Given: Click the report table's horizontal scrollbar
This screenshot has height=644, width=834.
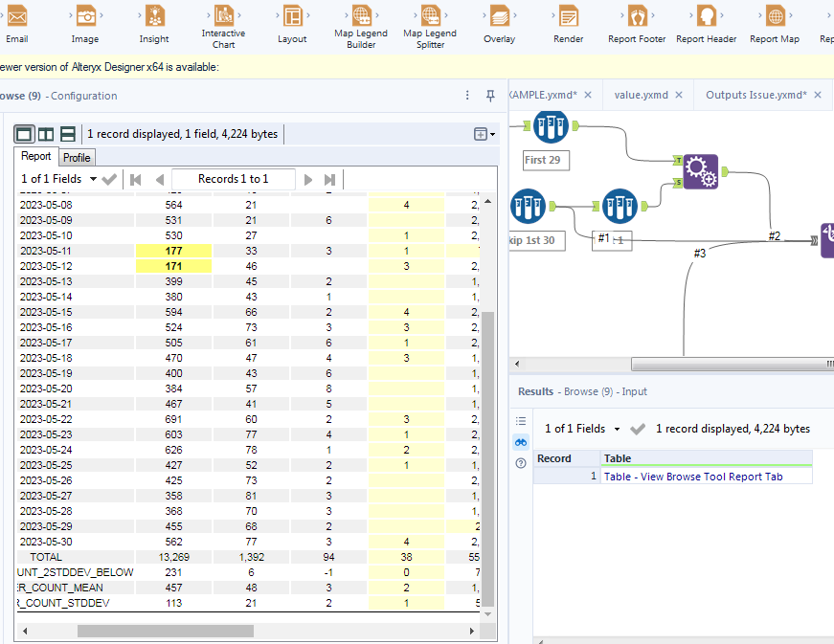Looking at the screenshot, I should pos(165,632).
